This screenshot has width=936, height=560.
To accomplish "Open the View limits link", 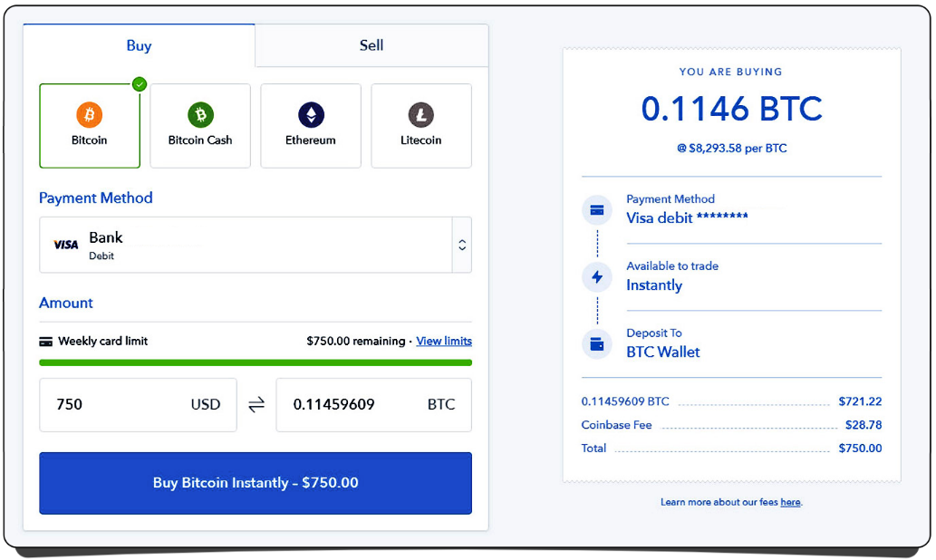I will pos(444,342).
